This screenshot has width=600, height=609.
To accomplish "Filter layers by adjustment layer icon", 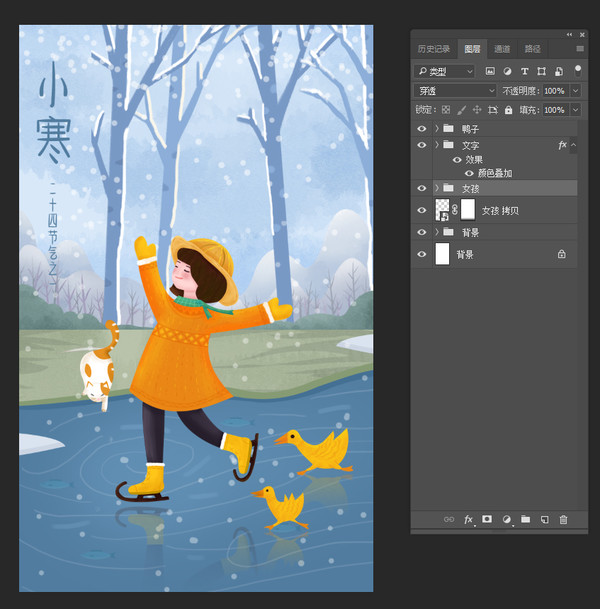I will point(507,71).
